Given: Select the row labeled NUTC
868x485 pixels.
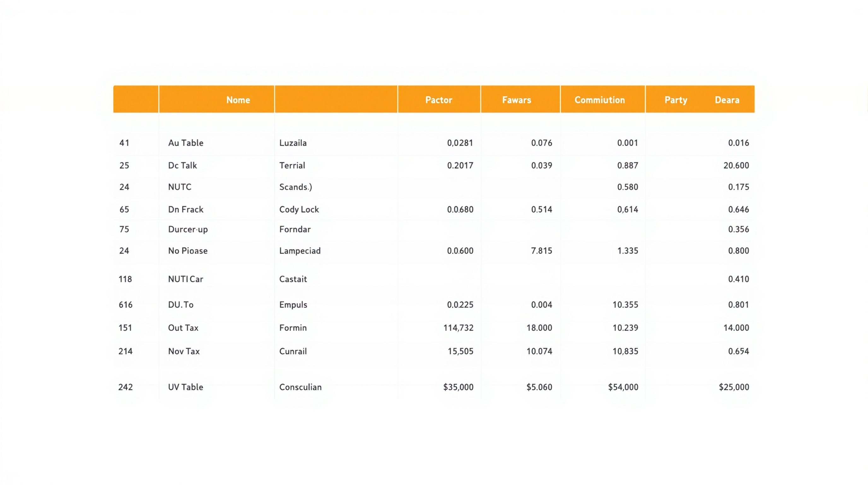Looking at the screenshot, I should pos(179,187).
